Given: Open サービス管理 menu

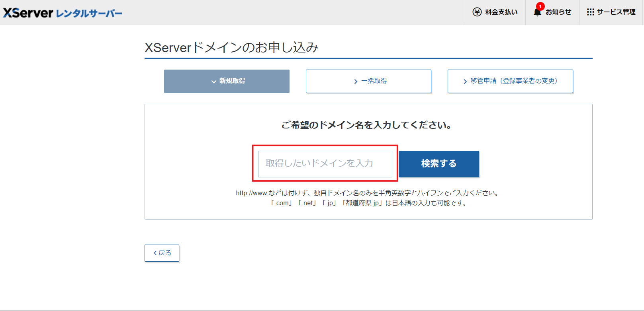Looking at the screenshot, I should (611, 12).
